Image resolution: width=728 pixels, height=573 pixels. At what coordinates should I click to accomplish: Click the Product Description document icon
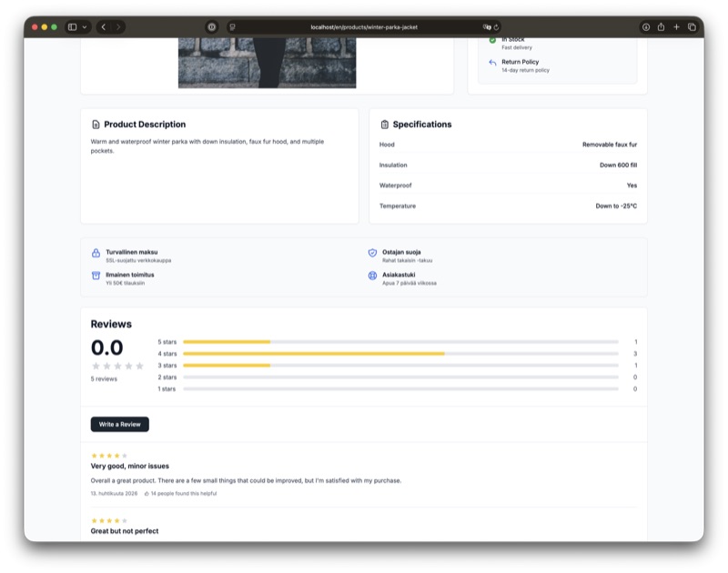(x=96, y=125)
